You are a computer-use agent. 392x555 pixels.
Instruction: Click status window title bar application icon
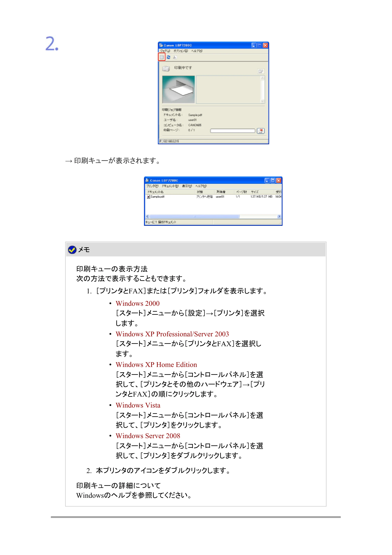[x=161, y=45]
